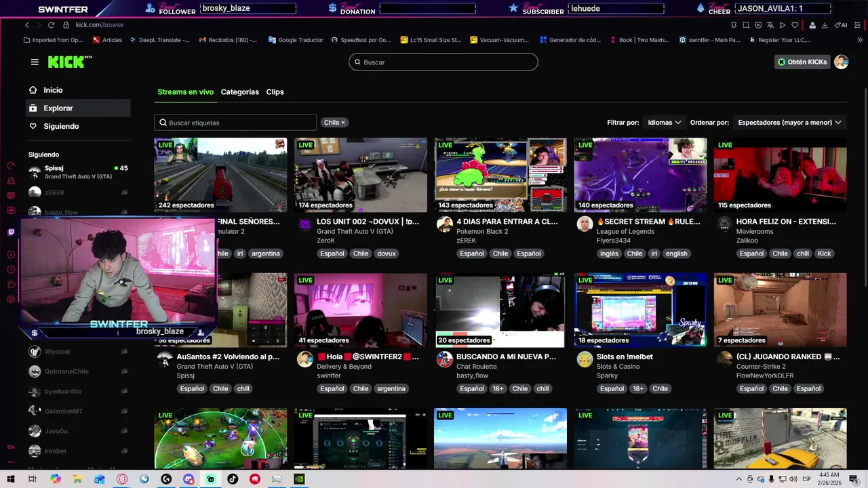This screenshot has width=868, height=488.
Task: Open the Imported from Op... bookmarks folder
Action: tap(53, 40)
